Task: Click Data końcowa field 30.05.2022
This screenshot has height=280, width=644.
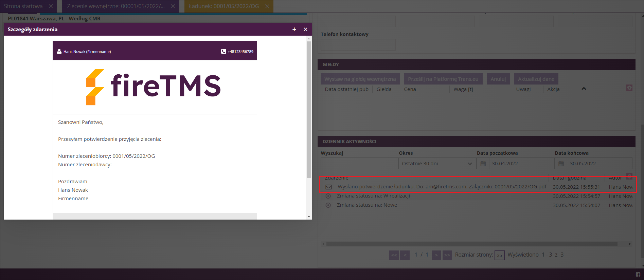Action: pos(600,163)
